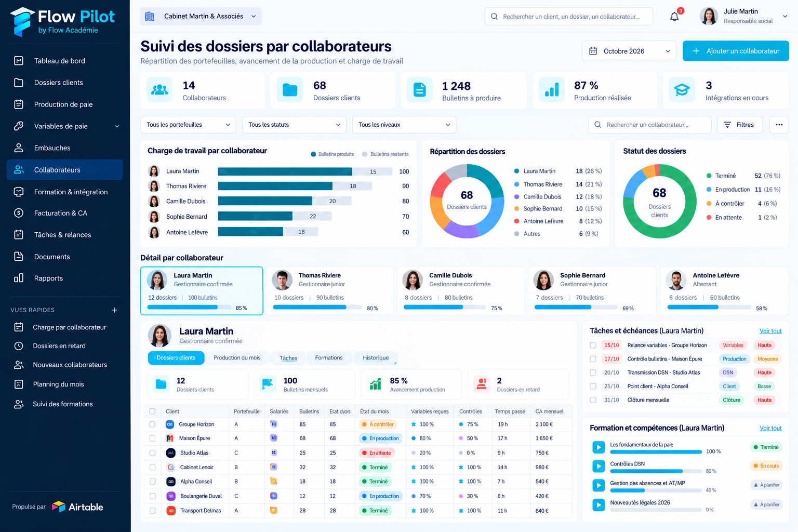Expand Tous les niveaux filter
The image size is (798, 532).
[x=404, y=125]
